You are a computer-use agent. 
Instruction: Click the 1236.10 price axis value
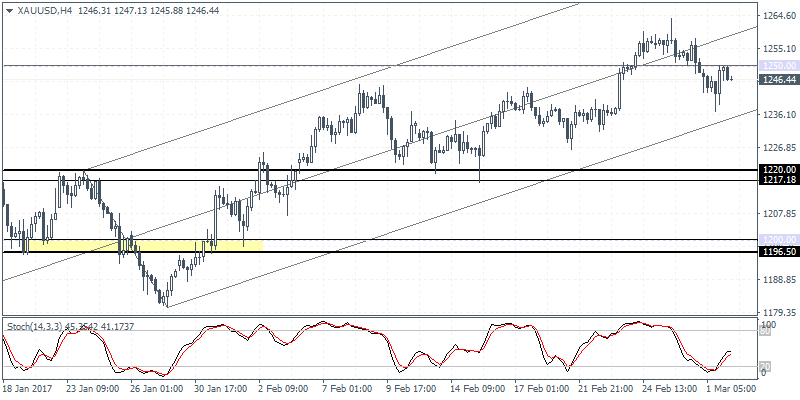tap(782, 115)
